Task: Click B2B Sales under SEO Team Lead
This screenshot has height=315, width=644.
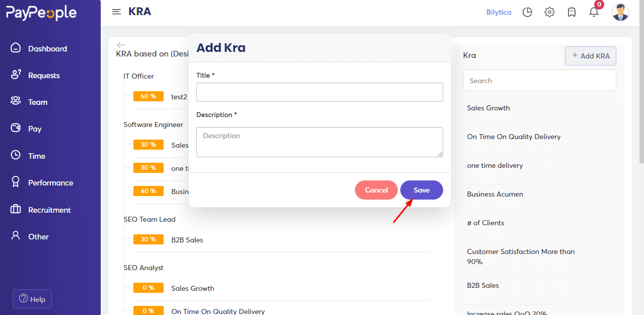Action: click(x=187, y=240)
